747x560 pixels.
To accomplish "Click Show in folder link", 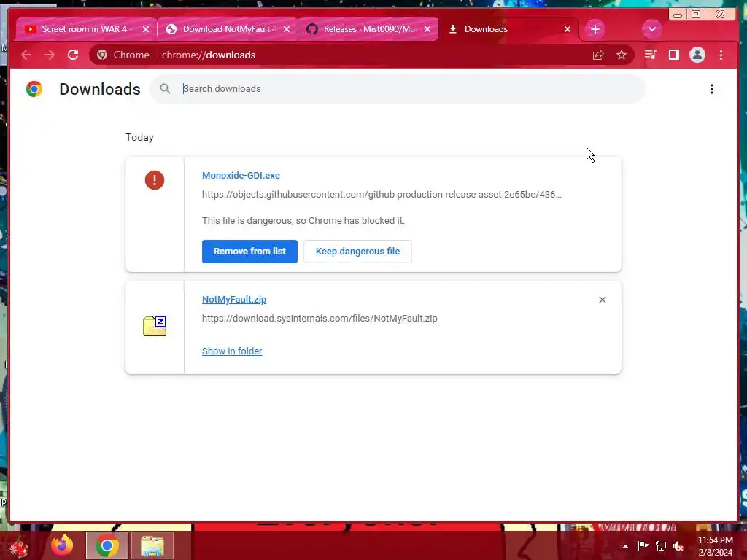I will pos(232,351).
